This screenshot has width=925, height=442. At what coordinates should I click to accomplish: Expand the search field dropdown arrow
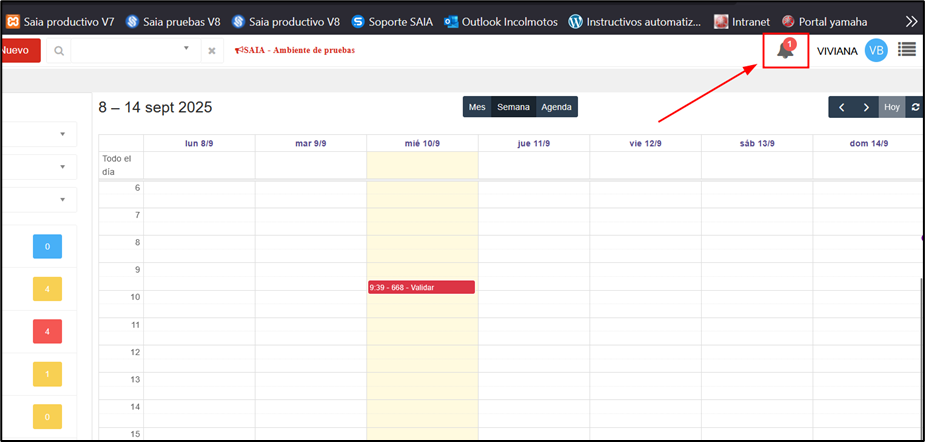186,49
